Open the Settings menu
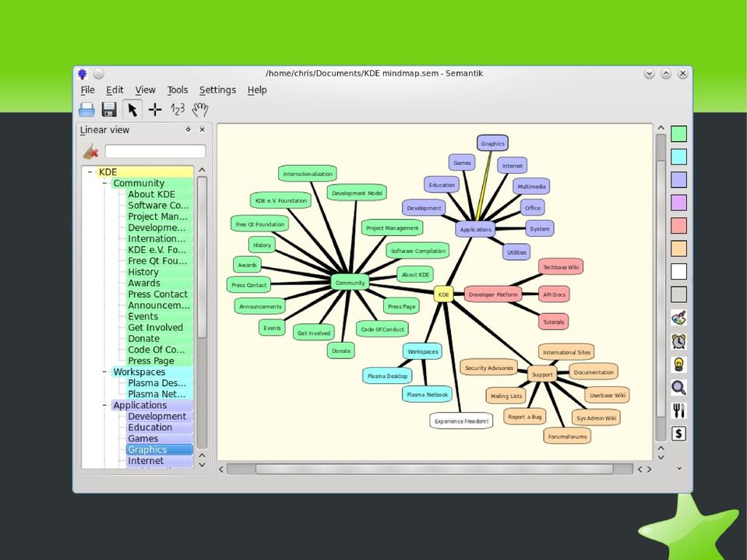This screenshot has height=560, width=747. pos(217,90)
